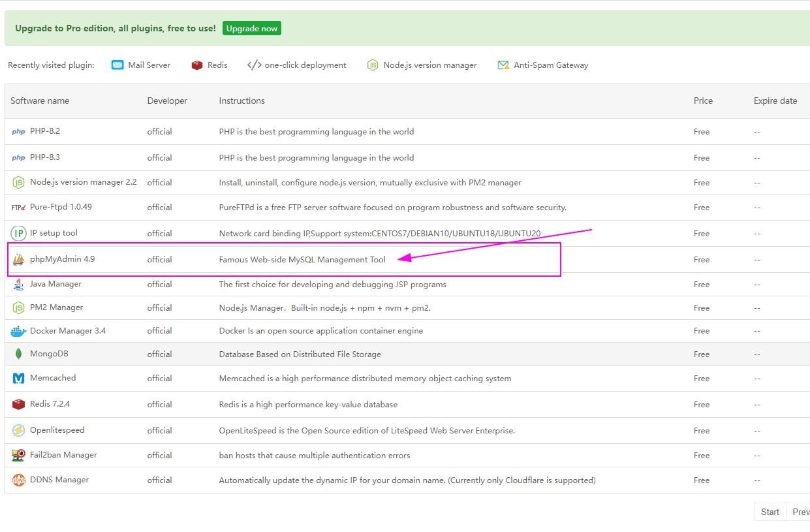Screen dimensions: 810x532
Task: Click the green Upgrade now button
Action: [x=251, y=28]
